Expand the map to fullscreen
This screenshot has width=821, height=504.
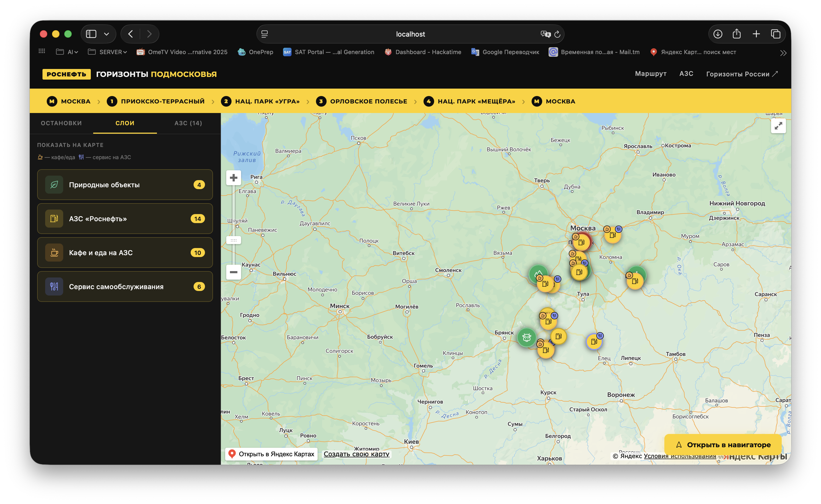click(778, 126)
